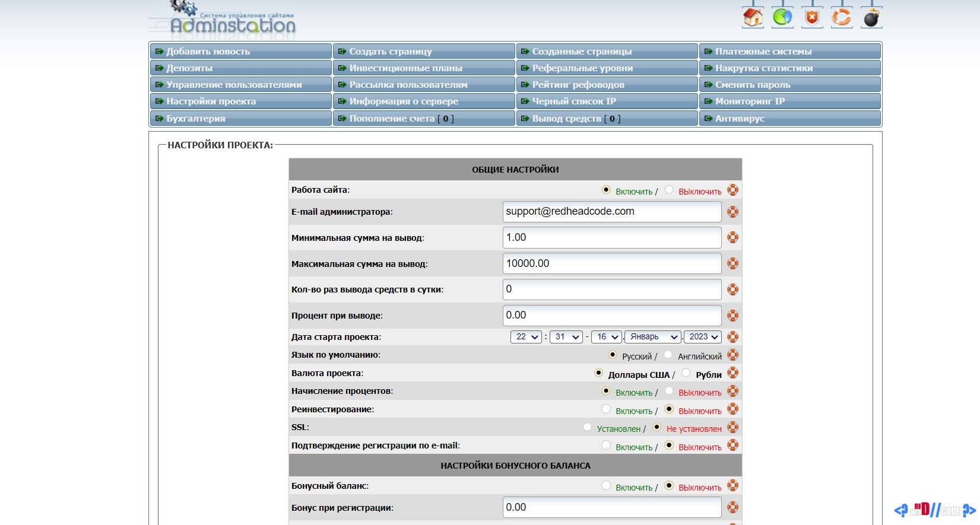
Task: Open the home house icon
Action: [x=753, y=17]
